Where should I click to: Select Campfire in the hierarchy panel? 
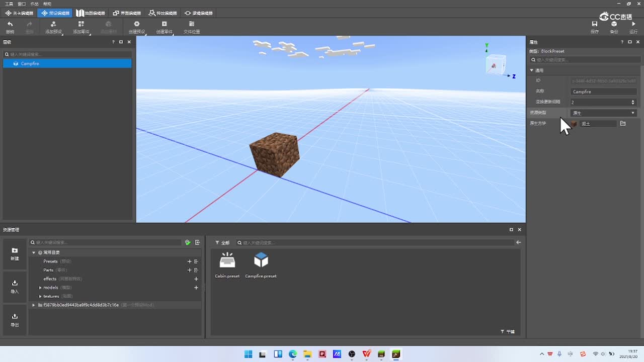pyautogui.click(x=30, y=64)
